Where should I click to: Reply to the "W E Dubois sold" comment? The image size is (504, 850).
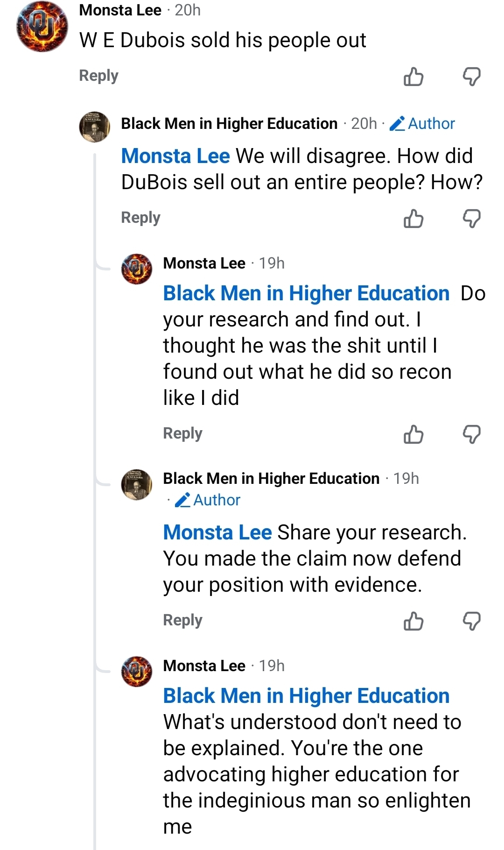pos(98,76)
